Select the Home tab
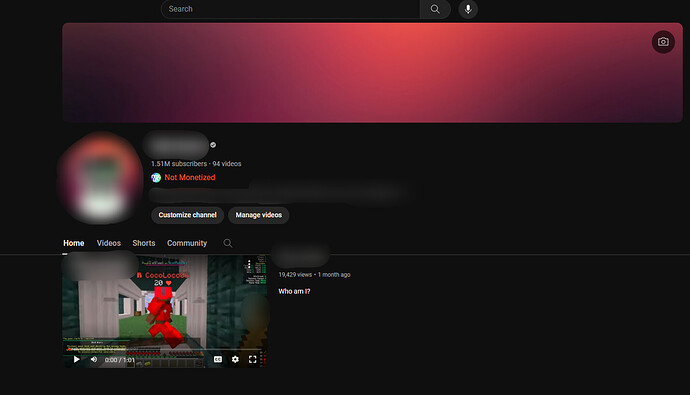 point(73,243)
